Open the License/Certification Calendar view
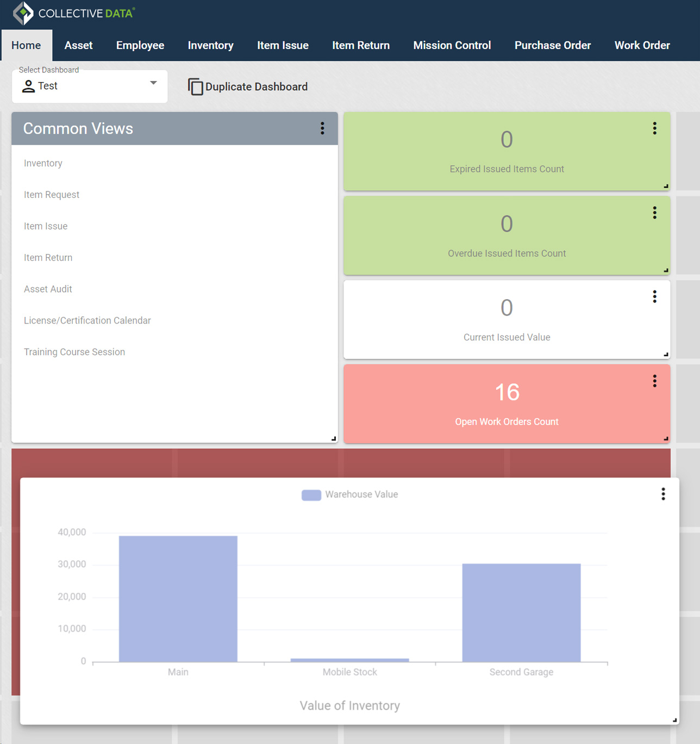Viewport: 700px width, 744px height. tap(87, 320)
